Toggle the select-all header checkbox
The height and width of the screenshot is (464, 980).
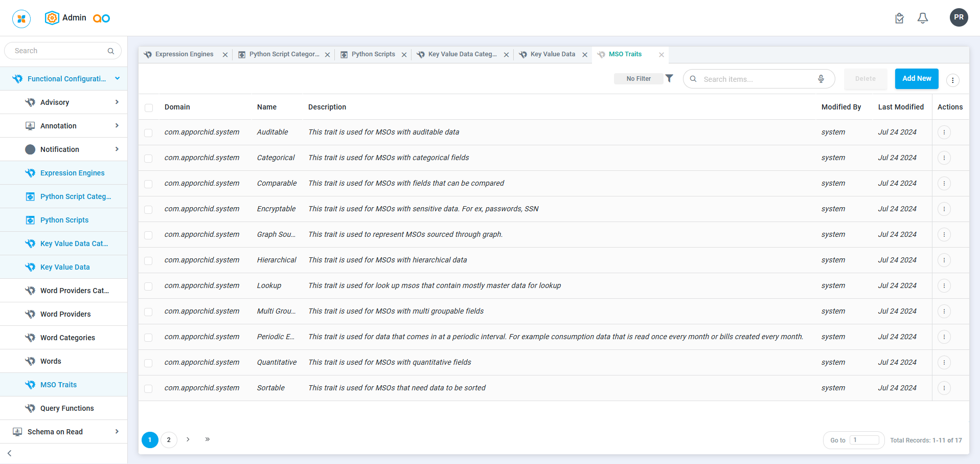pyautogui.click(x=149, y=107)
